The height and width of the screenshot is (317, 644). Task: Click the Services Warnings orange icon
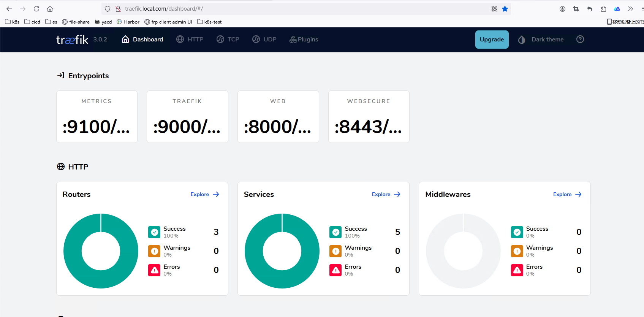tap(336, 251)
